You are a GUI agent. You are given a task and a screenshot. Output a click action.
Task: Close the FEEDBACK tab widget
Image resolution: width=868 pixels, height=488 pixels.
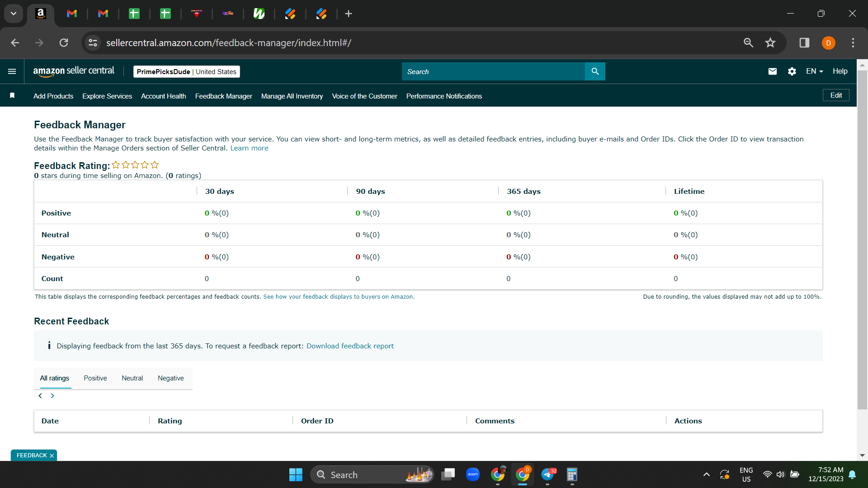pyautogui.click(x=52, y=455)
